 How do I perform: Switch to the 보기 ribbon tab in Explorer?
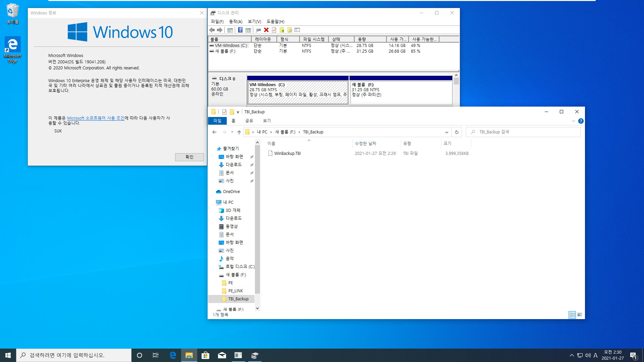(267, 121)
